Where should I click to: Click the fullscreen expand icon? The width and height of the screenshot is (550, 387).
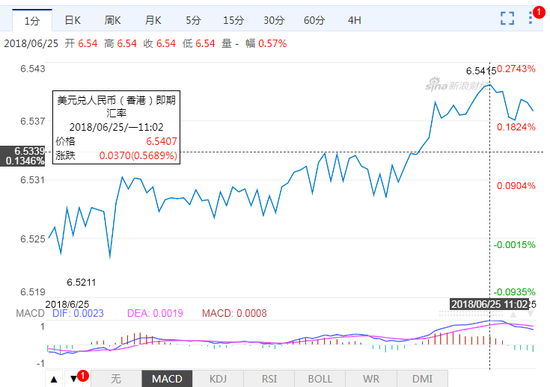point(507,18)
